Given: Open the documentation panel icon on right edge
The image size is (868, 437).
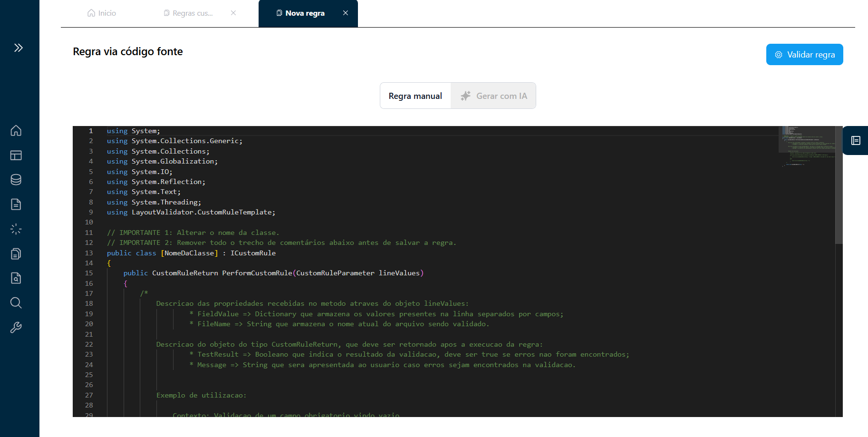Looking at the screenshot, I should click(x=856, y=141).
